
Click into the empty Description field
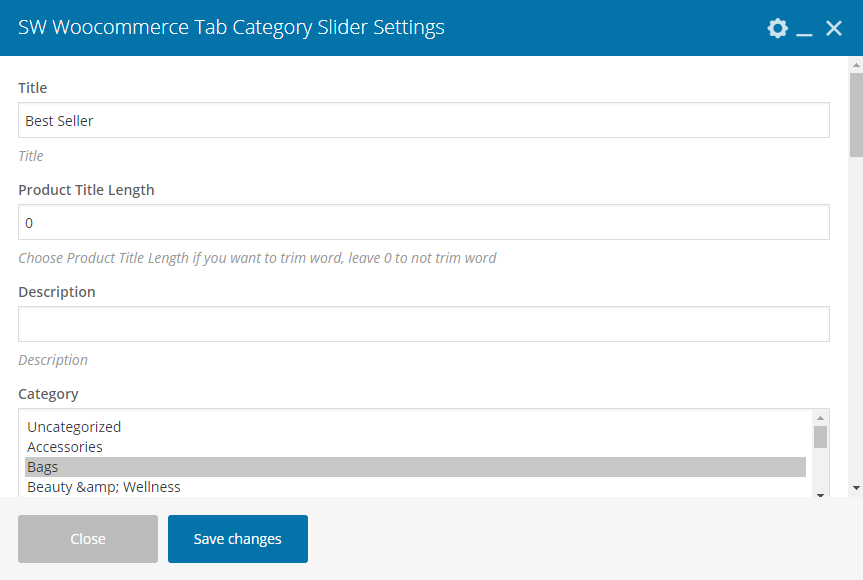pyautogui.click(x=424, y=324)
